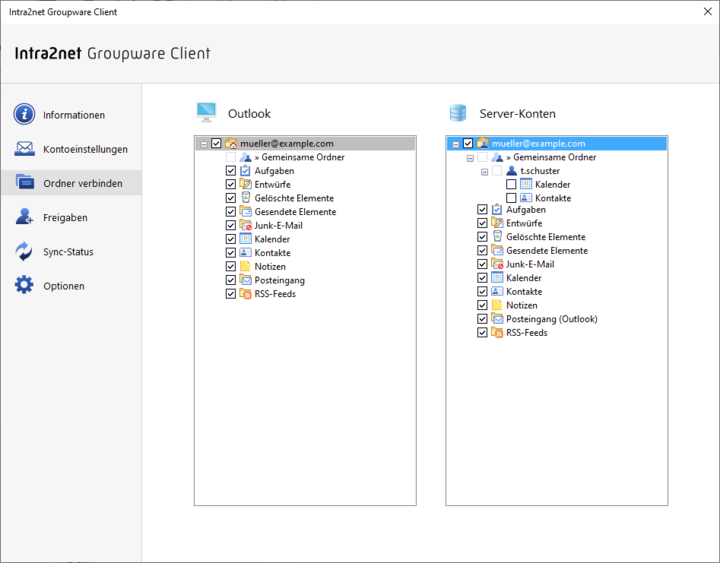The height and width of the screenshot is (563, 720).
Task: Select Kalender label under mueller in Server-Konten
Action: [x=523, y=278]
